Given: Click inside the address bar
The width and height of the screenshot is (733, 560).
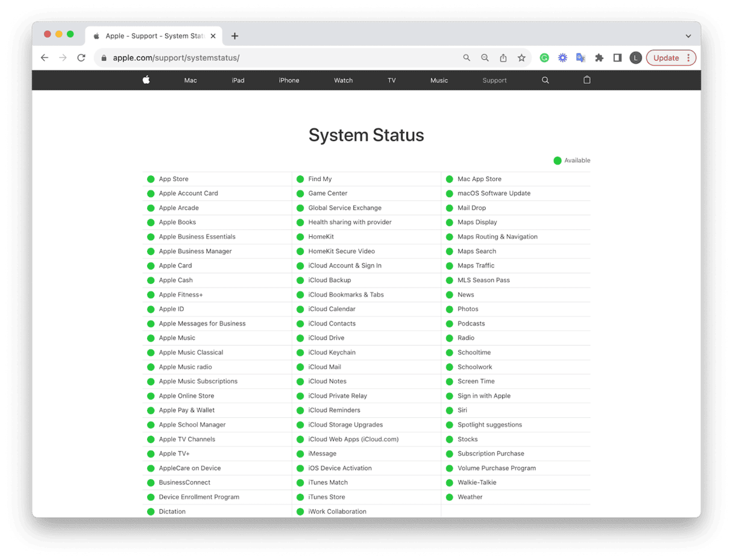Looking at the screenshot, I should (241, 58).
